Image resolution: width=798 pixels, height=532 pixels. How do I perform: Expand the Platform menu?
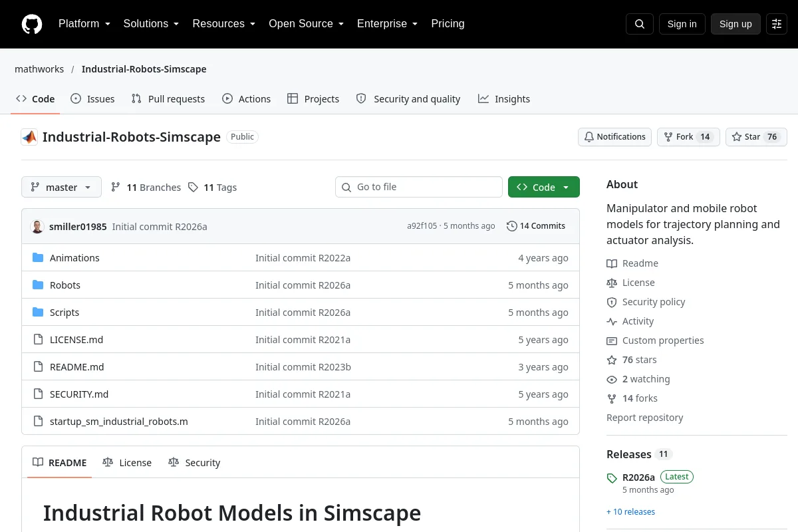84,24
